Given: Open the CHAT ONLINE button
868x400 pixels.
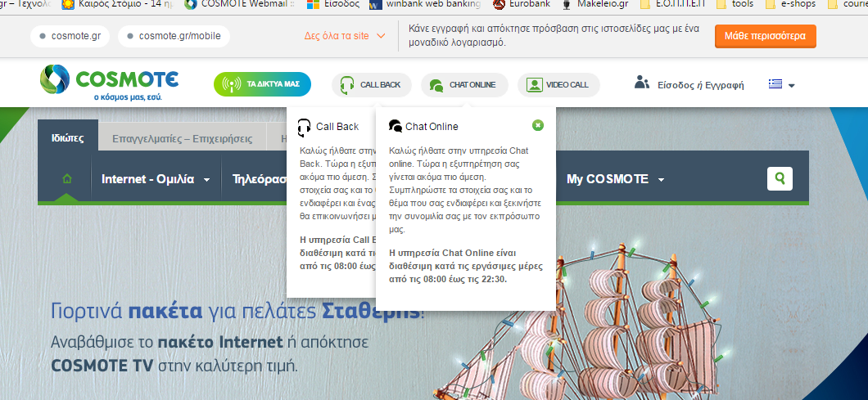Looking at the screenshot, I should [x=464, y=84].
